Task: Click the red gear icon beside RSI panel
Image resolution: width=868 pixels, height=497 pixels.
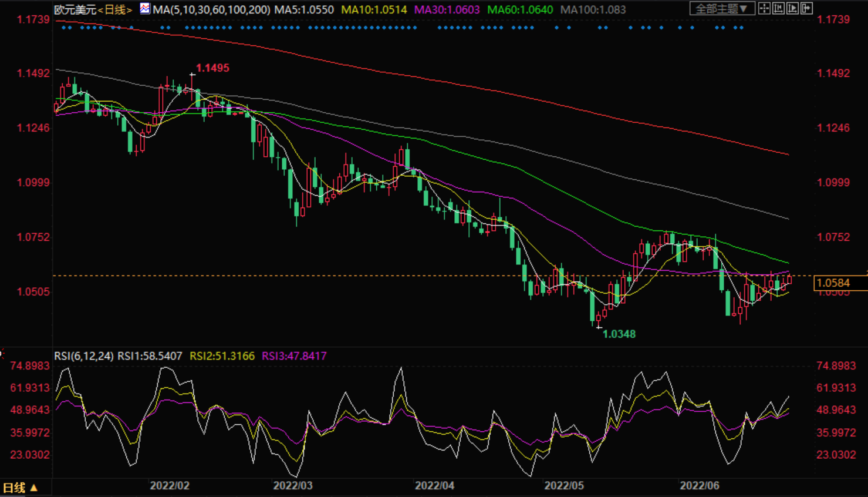Action: pos(2,354)
